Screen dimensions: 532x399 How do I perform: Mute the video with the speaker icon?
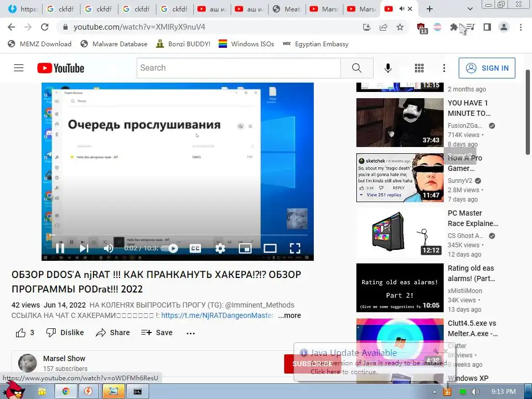(x=108, y=248)
